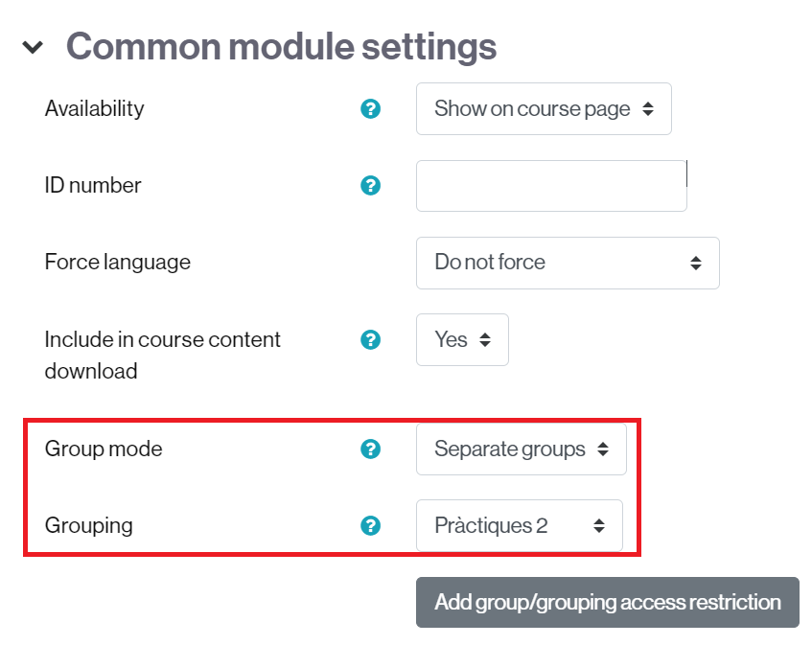Click Add group/grouping access restriction button
This screenshot has height=645, width=812.
(x=608, y=602)
